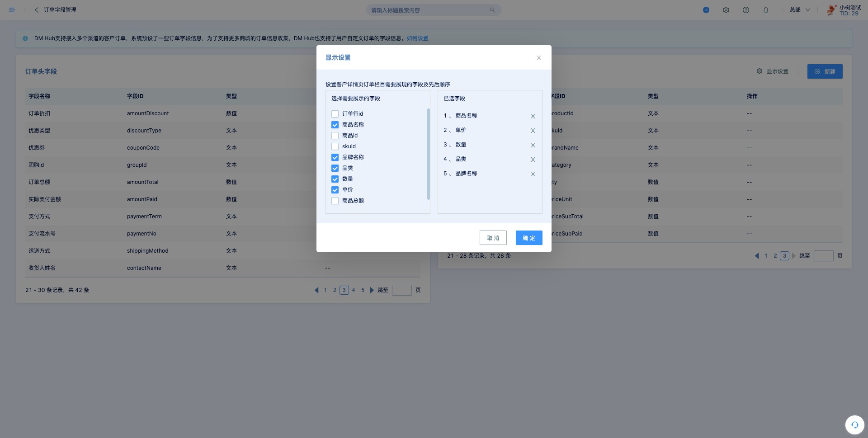Select page 1 in right table pagination

coord(766,256)
